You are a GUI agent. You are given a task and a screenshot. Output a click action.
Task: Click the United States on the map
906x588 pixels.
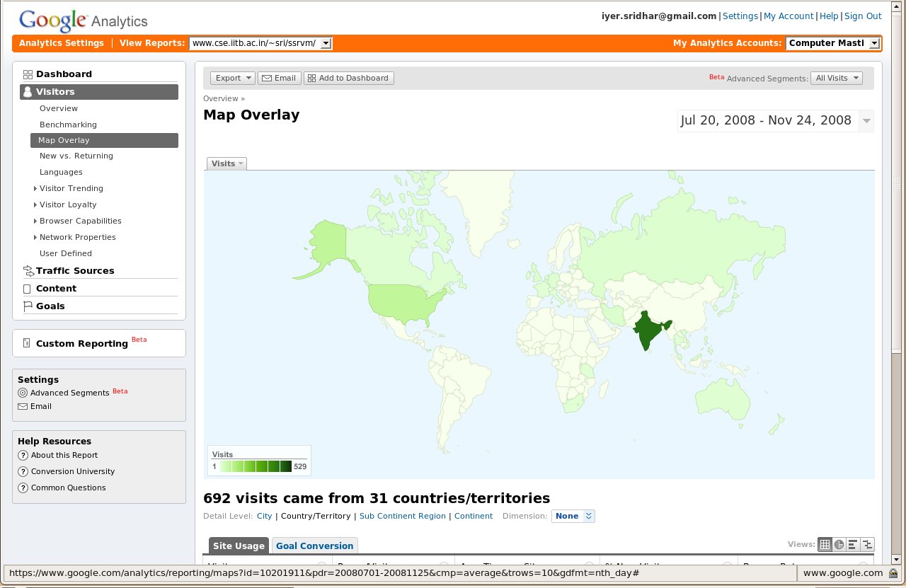click(403, 303)
